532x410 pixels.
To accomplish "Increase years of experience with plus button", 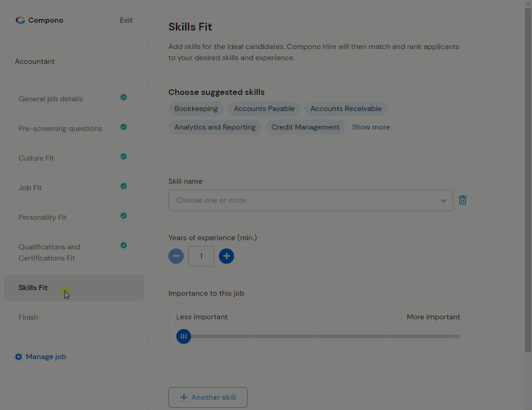I will pos(226,256).
